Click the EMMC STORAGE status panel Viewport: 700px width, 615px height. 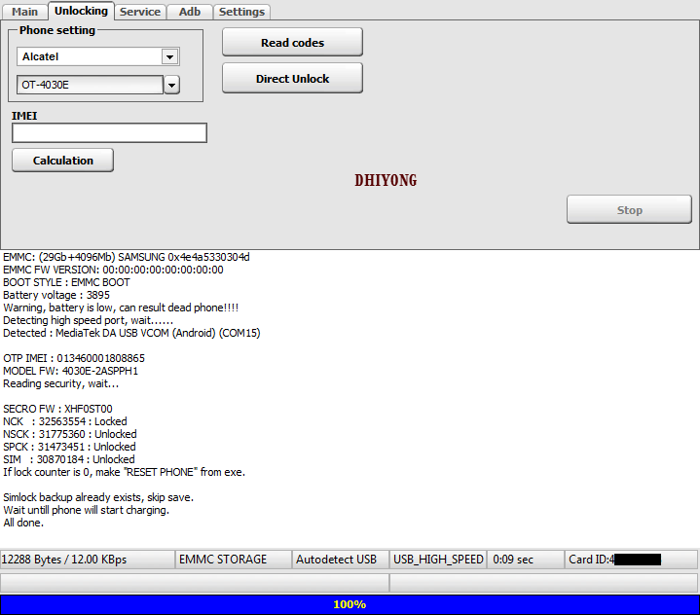234,560
